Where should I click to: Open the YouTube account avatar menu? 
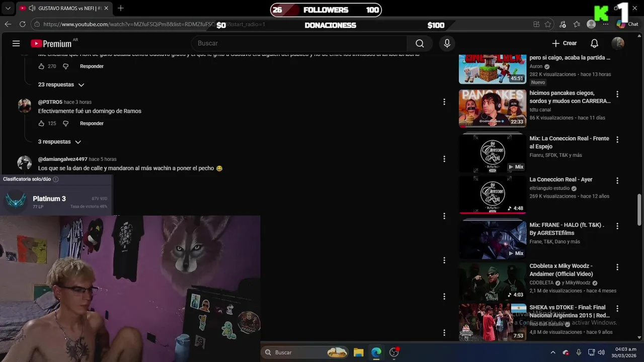coord(618,43)
